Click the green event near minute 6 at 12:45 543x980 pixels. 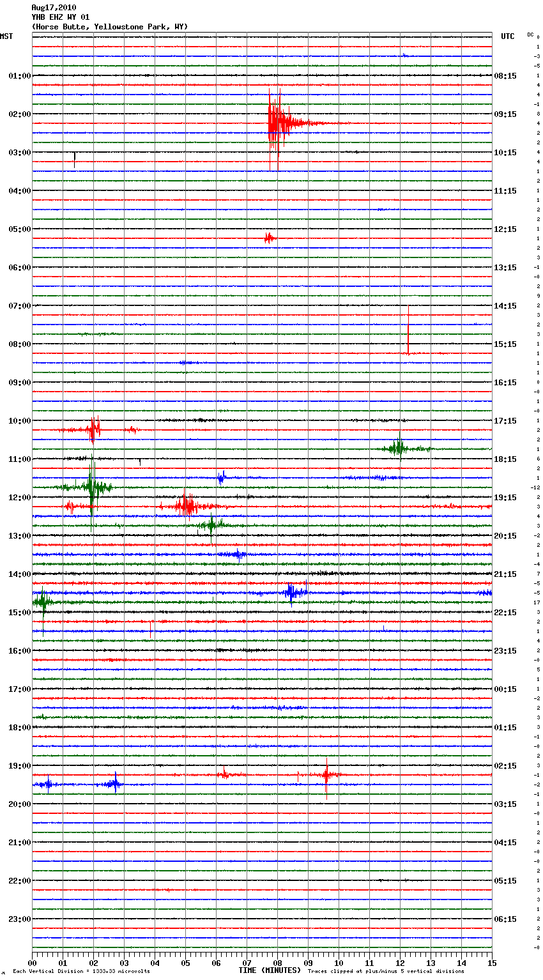[211, 526]
